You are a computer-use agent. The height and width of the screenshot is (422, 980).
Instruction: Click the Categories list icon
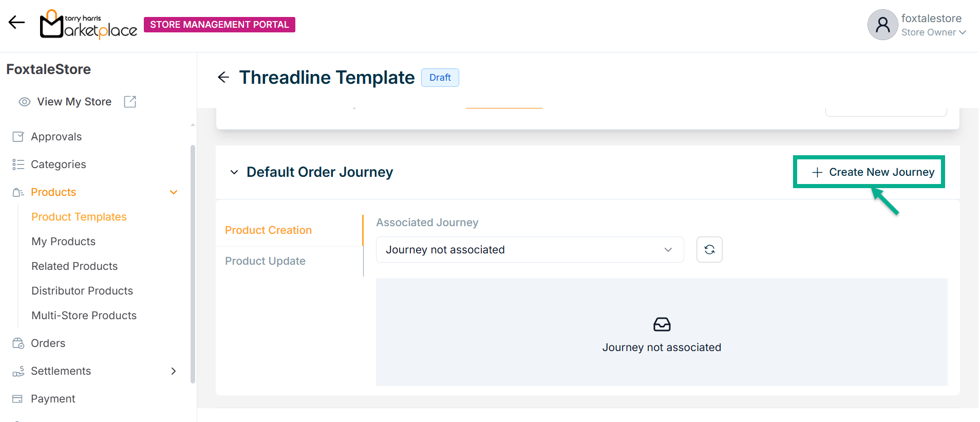[x=18, y=164]
